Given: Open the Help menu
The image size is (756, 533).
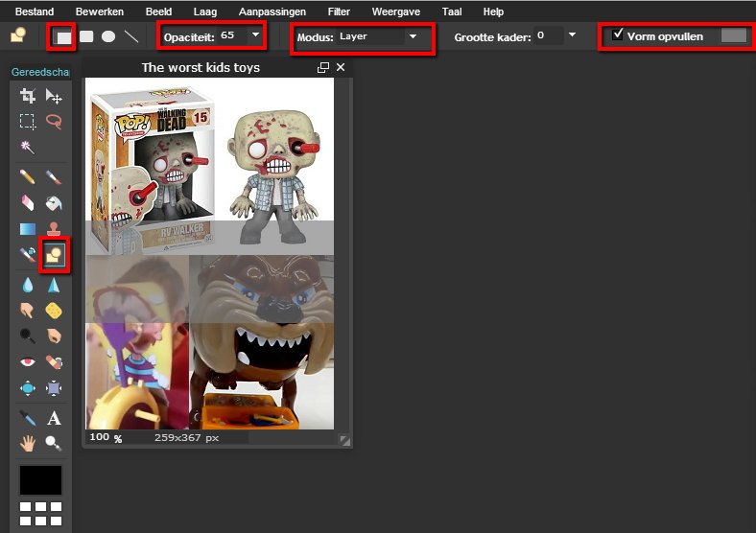Looking at the screenshot, I should click(x=494, y=12).
